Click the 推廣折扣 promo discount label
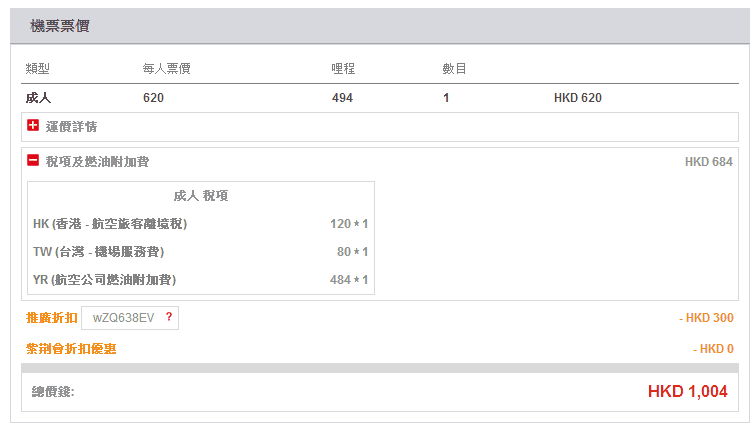 click(51, 318)
